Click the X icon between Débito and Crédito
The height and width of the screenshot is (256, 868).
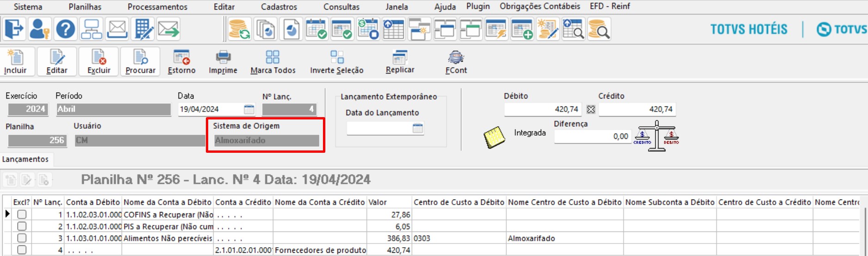[591, 110]
